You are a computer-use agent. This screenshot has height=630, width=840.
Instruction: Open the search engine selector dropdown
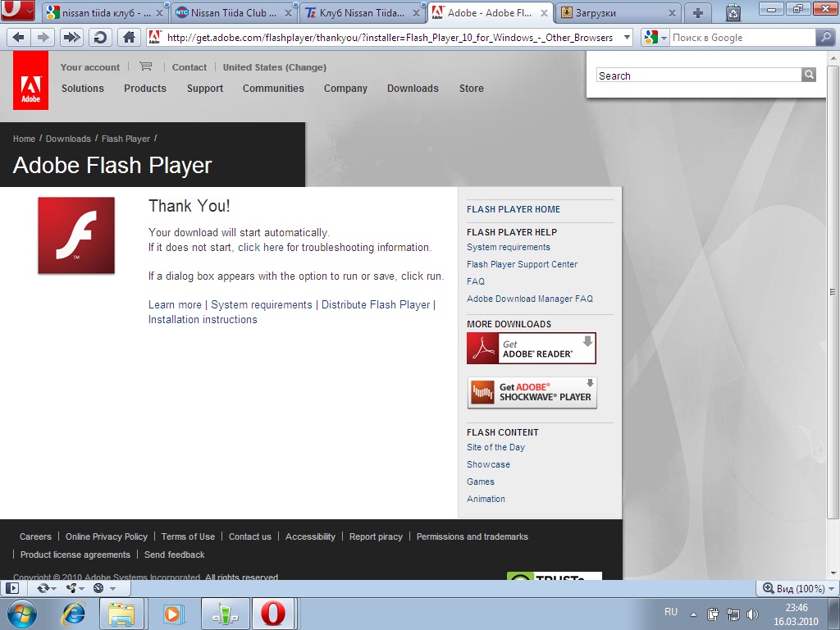[x=664, y=38]
